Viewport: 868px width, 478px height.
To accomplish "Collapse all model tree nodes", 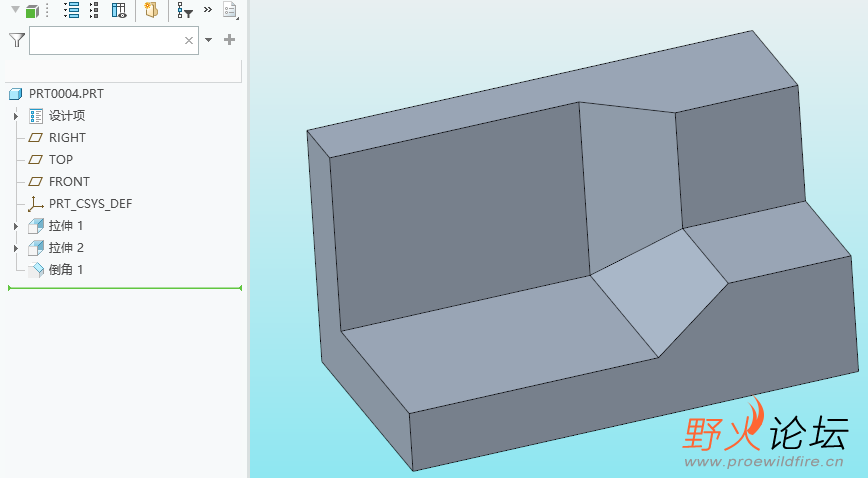I will [x=94, y=10].
